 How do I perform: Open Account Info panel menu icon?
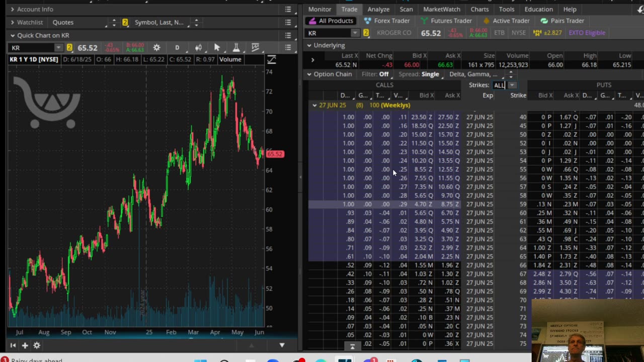(x=288, y=9)
